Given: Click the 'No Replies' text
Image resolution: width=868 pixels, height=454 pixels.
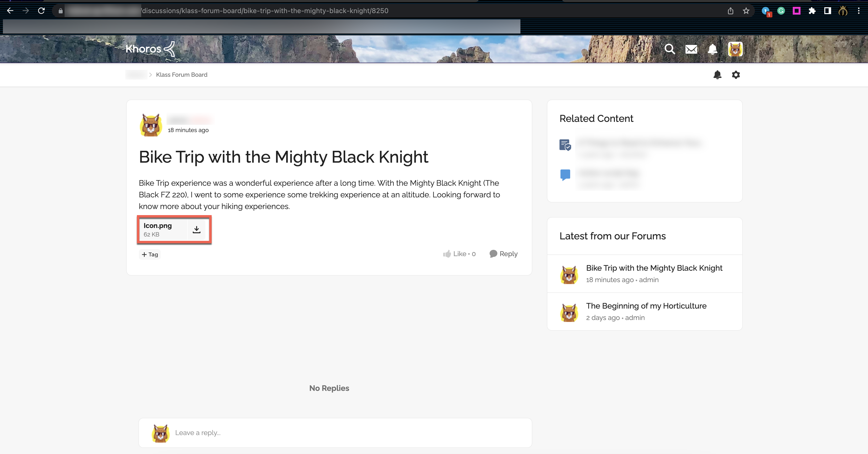Looking at the screenshot, I should 329,388.
